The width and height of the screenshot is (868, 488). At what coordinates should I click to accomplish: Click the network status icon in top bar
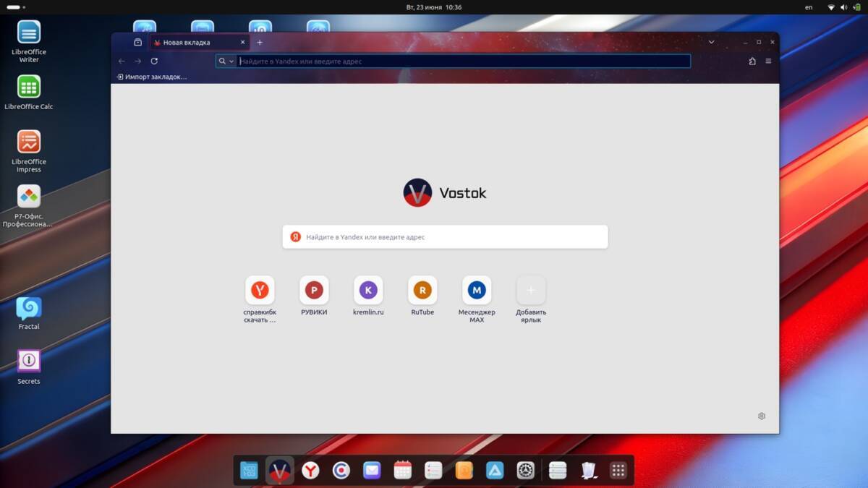831,7
